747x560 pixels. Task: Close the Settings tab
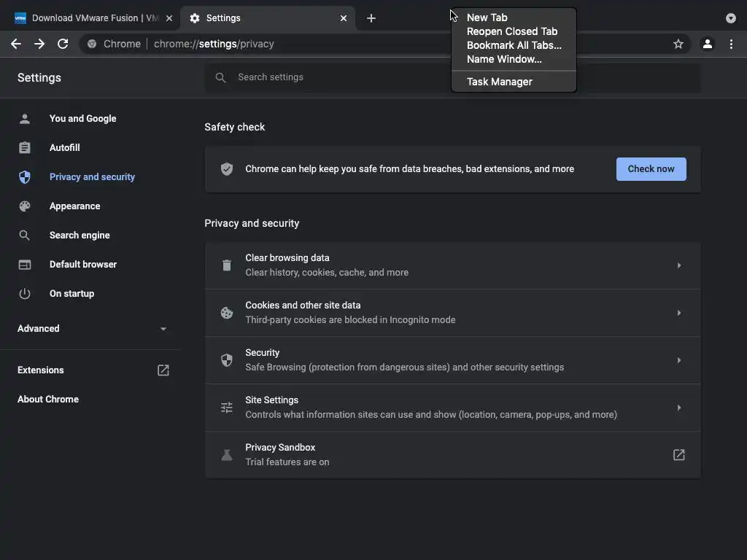point(344,18)
